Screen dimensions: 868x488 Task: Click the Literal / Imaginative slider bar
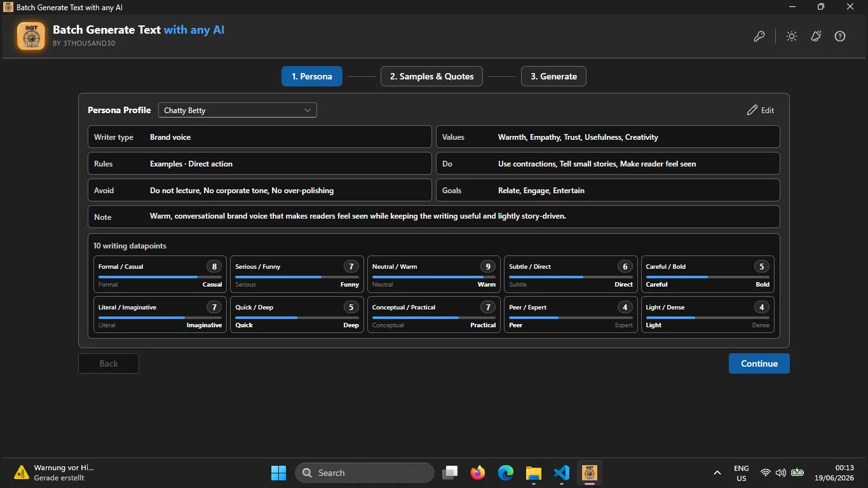[x=160, y=318]
